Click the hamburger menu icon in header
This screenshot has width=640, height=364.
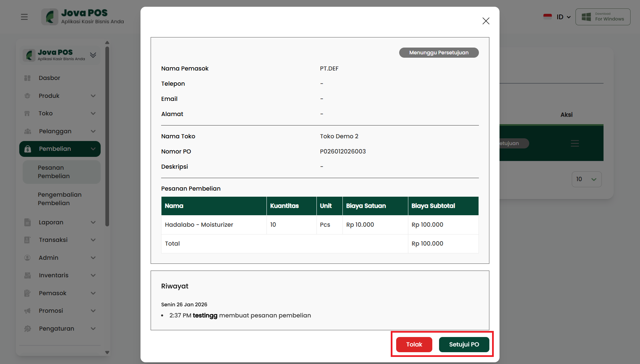24,17
